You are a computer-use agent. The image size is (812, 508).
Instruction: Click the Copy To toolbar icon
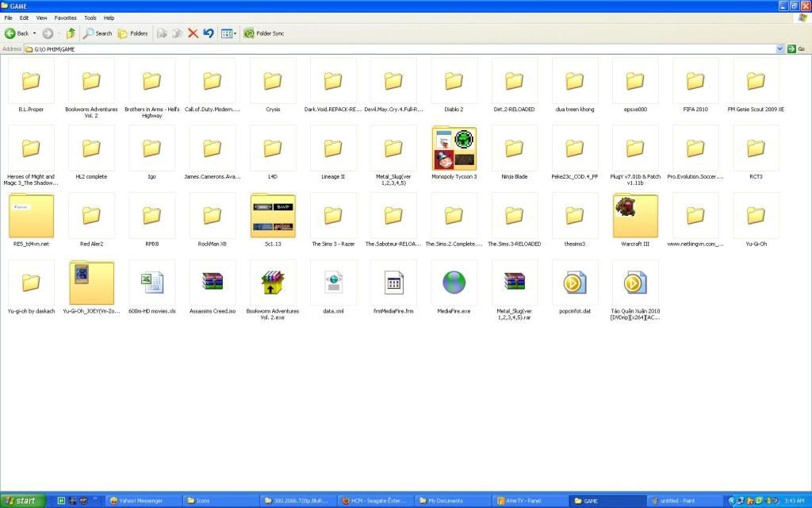(178, 33)
